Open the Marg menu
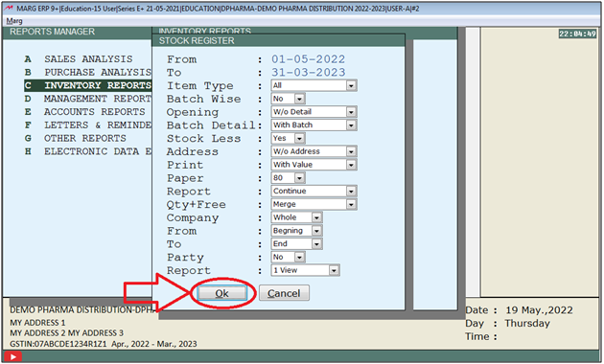This screenshot has width=604, height=364. pos(14,21)
